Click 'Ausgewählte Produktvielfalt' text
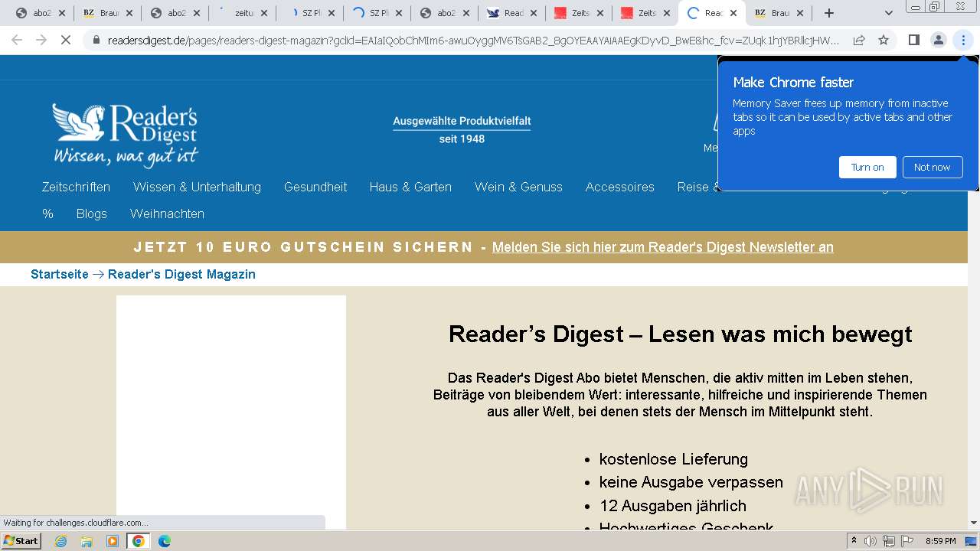 click(x=462, y=121)
